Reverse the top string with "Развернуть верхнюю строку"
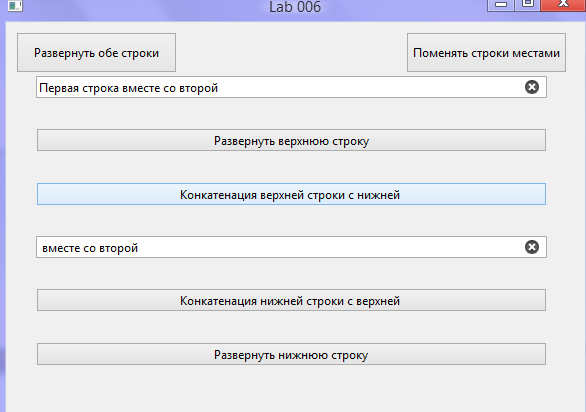Screen dimensions: 586x412 [291, 140]
